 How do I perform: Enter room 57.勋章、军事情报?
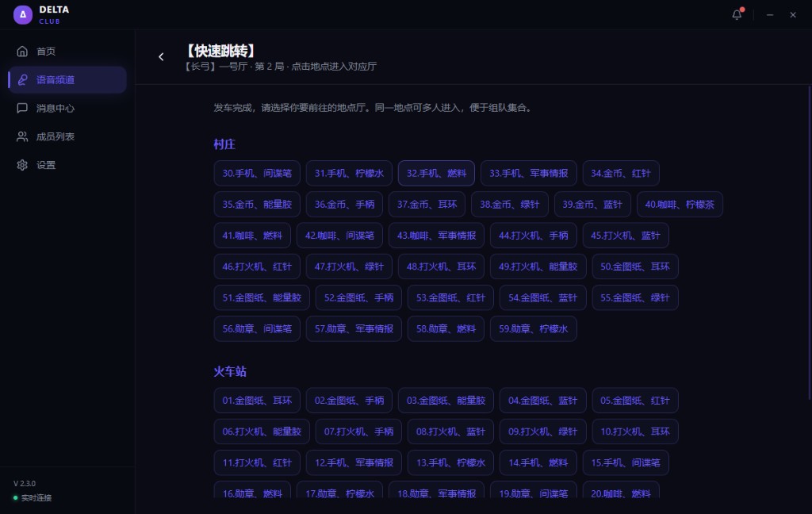coord(354,328)
